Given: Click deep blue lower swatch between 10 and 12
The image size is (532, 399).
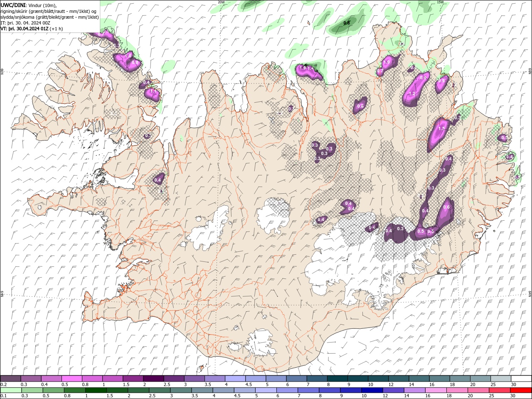Looking at the screenshot, I should [372, 390].
